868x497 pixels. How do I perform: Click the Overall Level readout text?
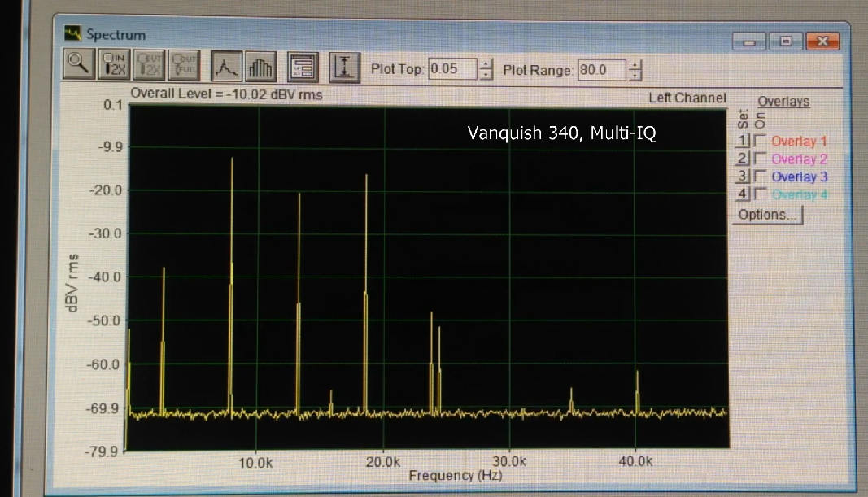(226, 94)
